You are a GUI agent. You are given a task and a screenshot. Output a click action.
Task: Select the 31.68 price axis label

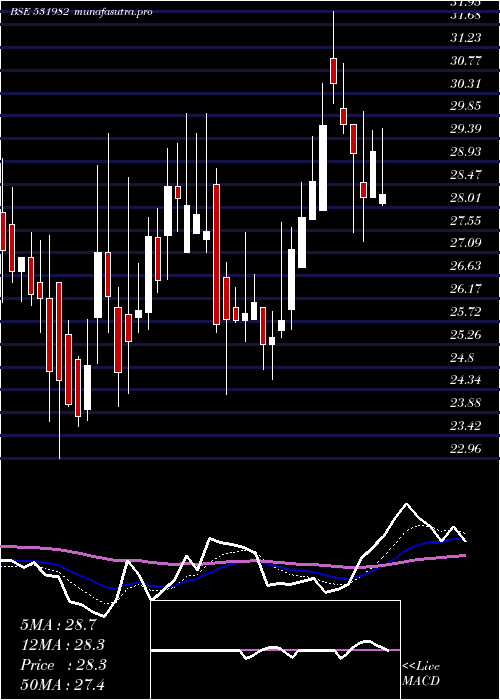click(x=466, y=15)
